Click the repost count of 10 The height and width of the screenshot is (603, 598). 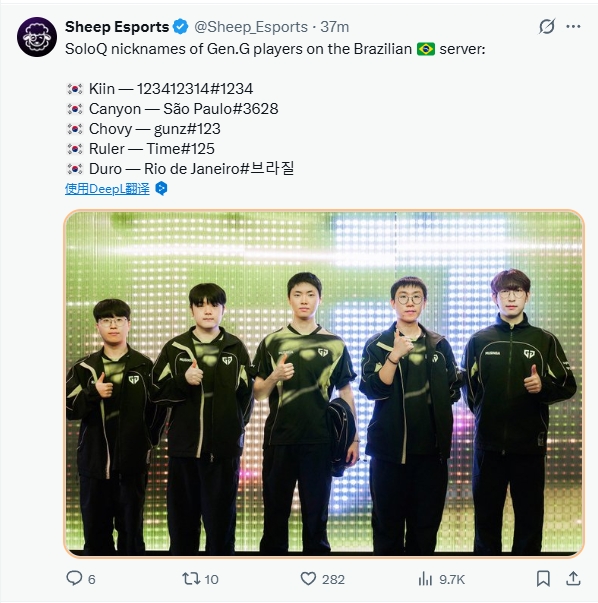point(211,580)
